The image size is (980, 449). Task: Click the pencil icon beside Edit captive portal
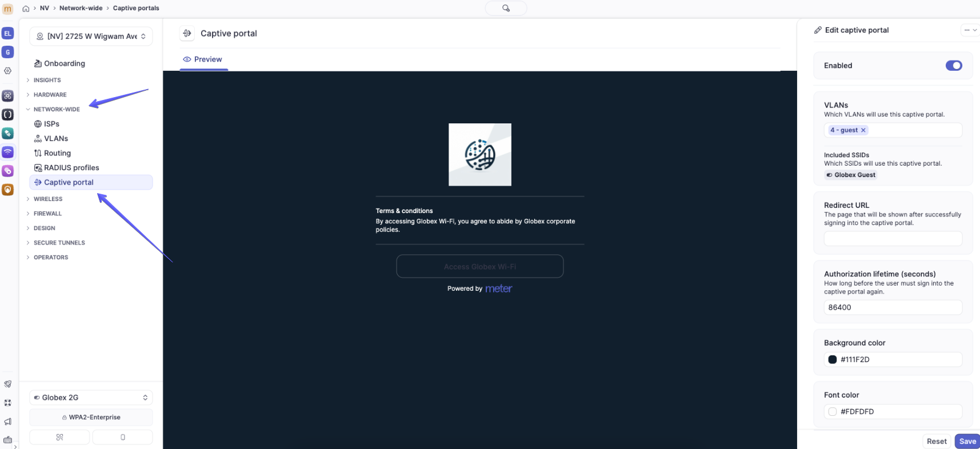[818, 30]
